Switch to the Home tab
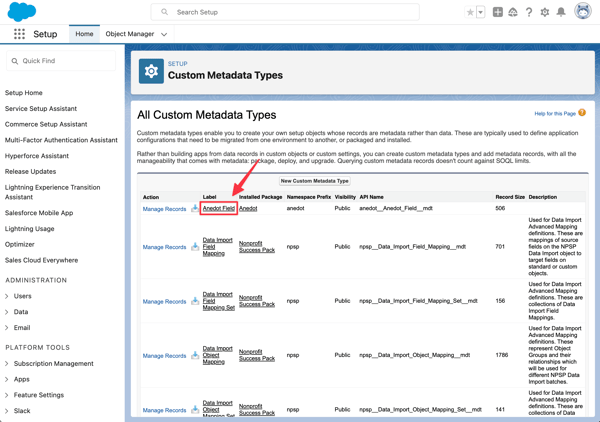The image size is (600, 422). (84, 34)
